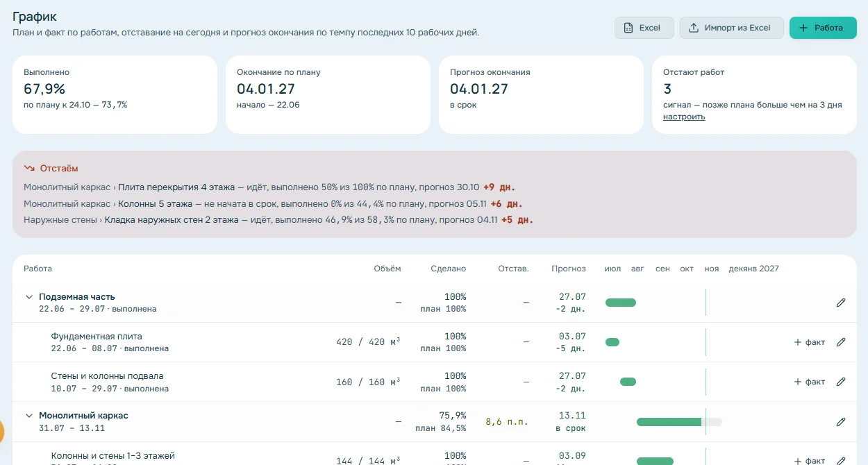This screenshot has height=465, width=868.
Task: Edit the Подземная часть group with pencil icon
Action: pyautogui.click(x=841, y=303)
